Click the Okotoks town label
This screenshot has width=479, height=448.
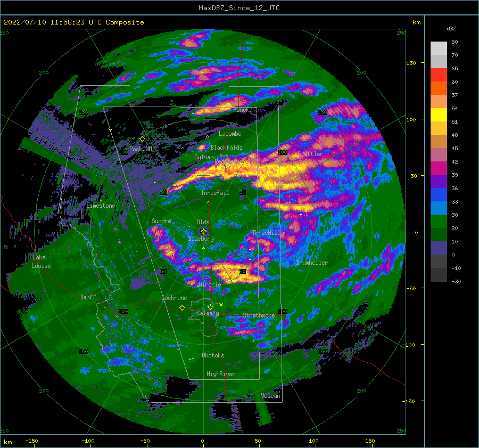coord(213,355)
